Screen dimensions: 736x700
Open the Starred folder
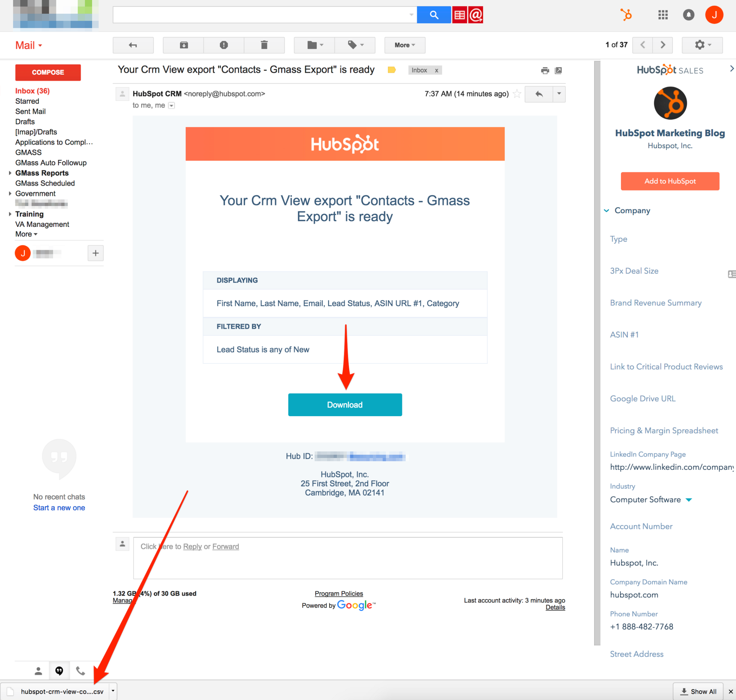[27, 101]
